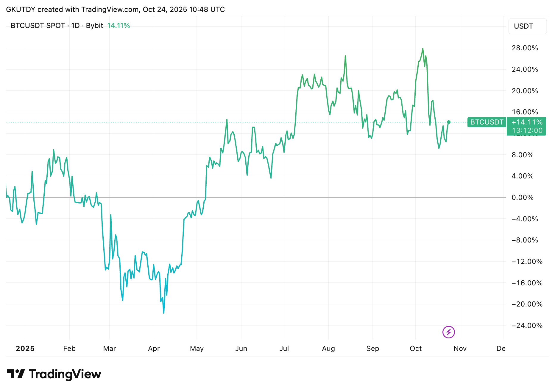The height and width of the screenshot is (392, 555).
Task: Click the TradingView wordmark text
Action: [65, 374]
